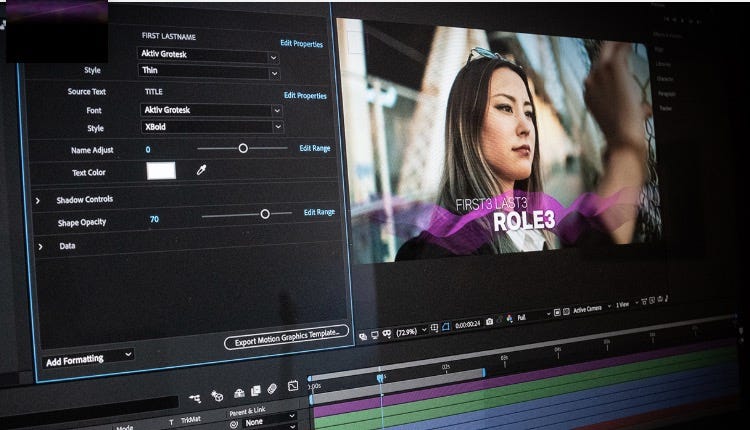This screenshot has width=750, height=430.
Task: Toggle the Transparency Grid icon in viewer
Action: coord(566,311)
